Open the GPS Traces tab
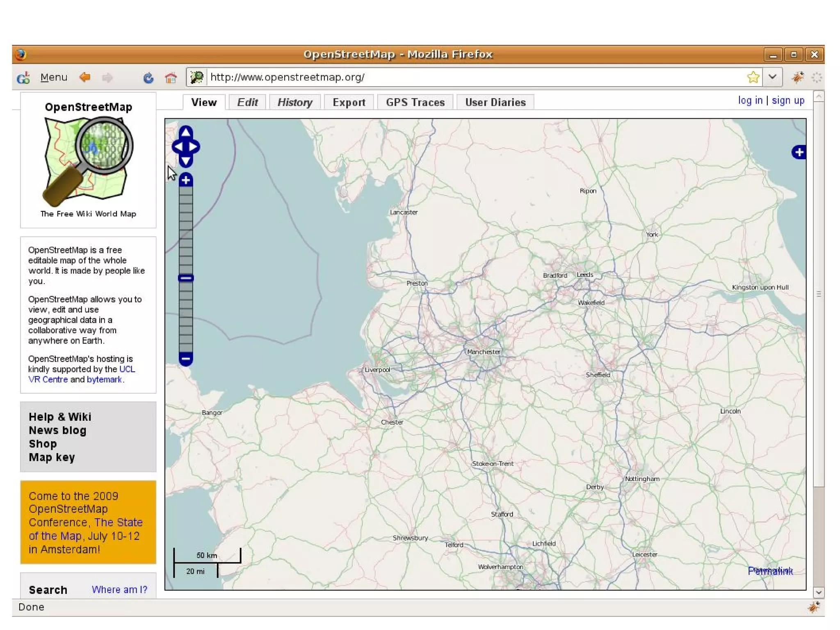The image size is (840, 630). [415, 102]
